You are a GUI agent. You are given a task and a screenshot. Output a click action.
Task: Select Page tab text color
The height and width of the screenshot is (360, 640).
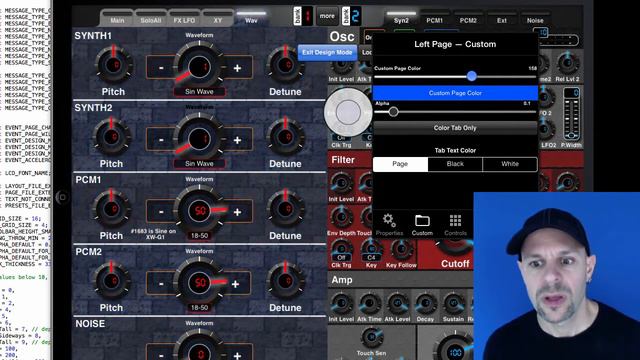tap(400, 164)
